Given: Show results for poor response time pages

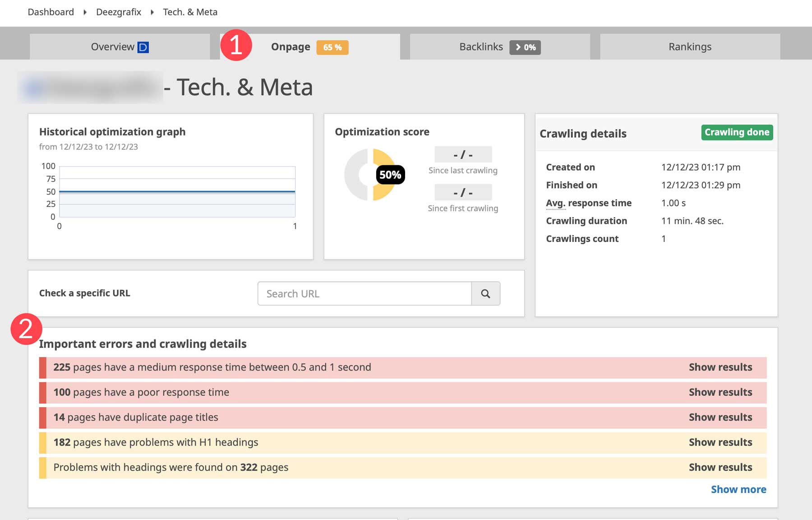Looking at the screenshot, I should [x=720, y=392].
